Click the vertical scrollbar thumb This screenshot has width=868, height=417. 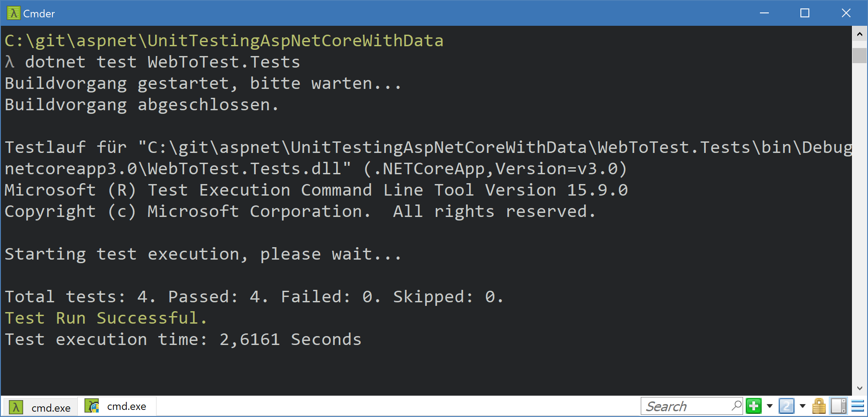tap(860, 55)
